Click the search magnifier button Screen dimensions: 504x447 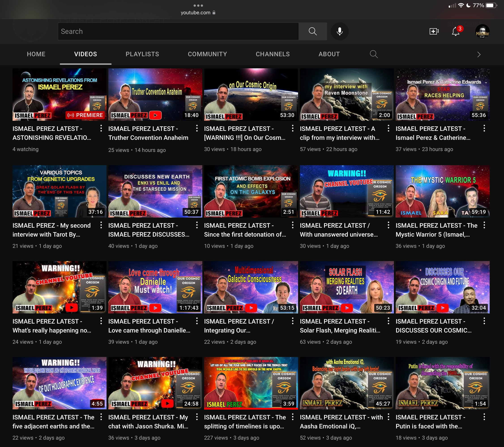tap(312, 31)
